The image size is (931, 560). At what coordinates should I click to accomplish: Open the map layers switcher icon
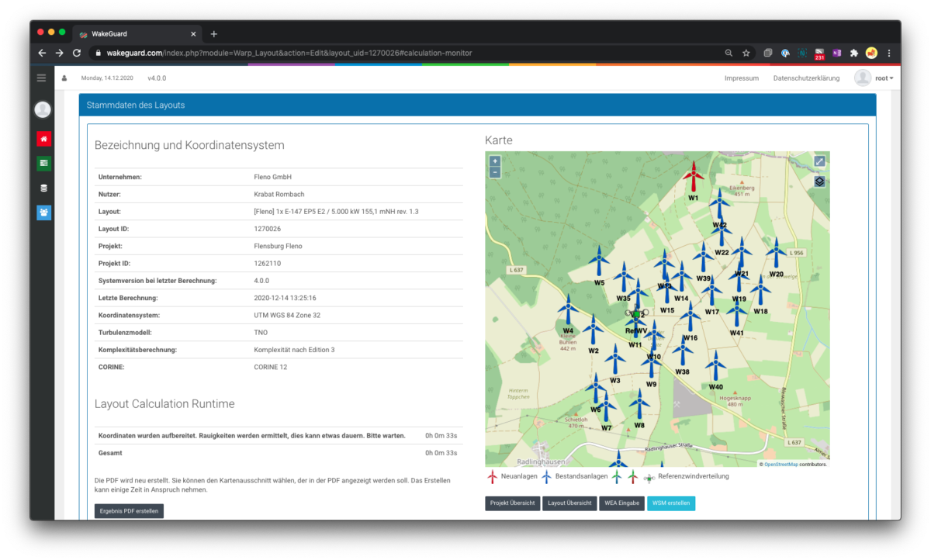click(x=819, y=181)
